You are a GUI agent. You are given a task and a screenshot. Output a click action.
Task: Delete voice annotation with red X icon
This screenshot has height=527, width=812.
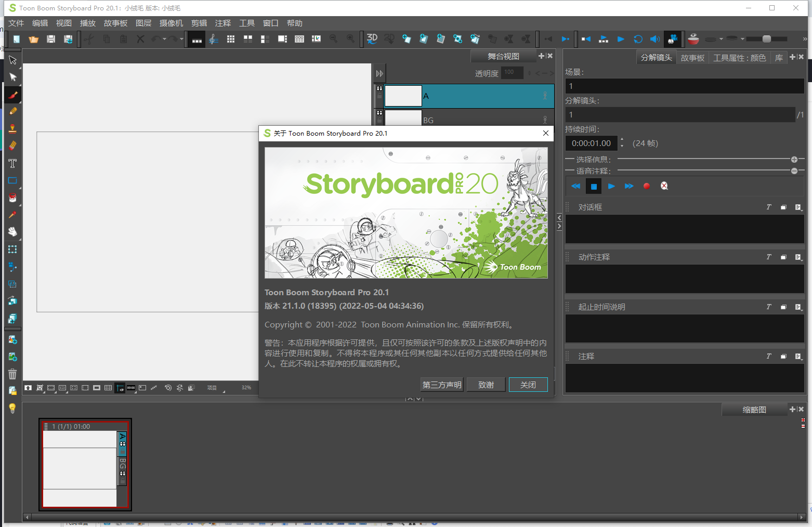coord(664,186)
